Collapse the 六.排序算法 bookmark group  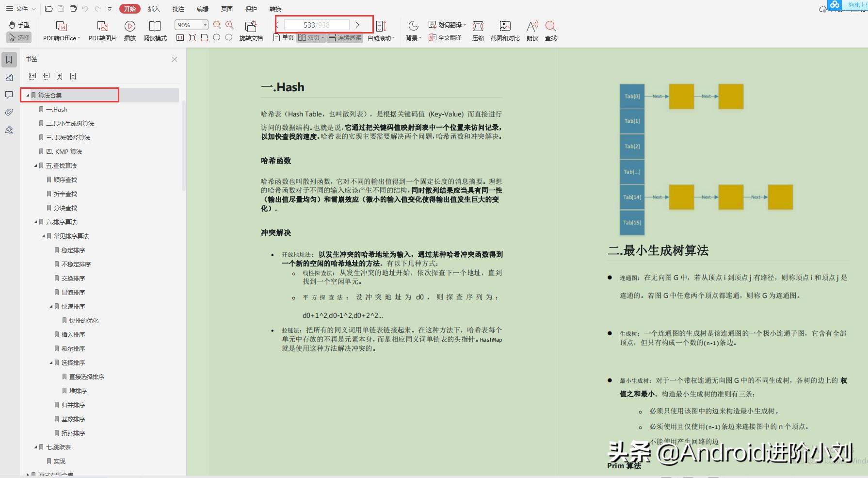coord(35,222)
